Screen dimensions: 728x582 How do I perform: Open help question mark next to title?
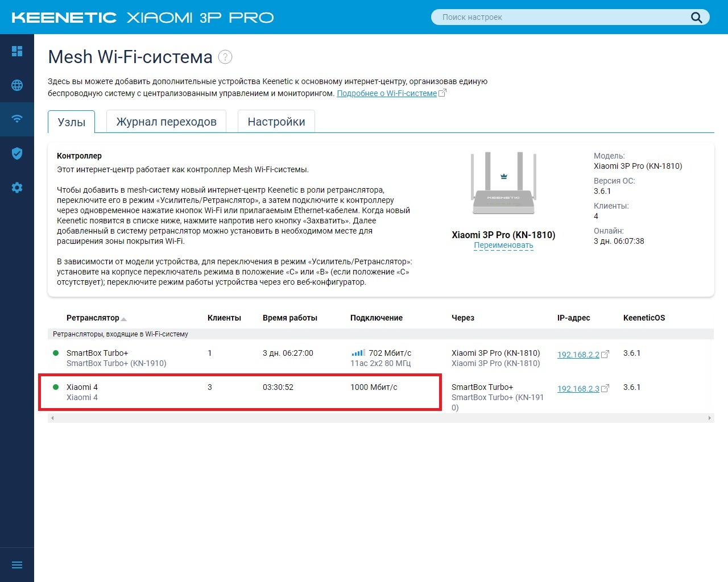(x=225, y=57)
